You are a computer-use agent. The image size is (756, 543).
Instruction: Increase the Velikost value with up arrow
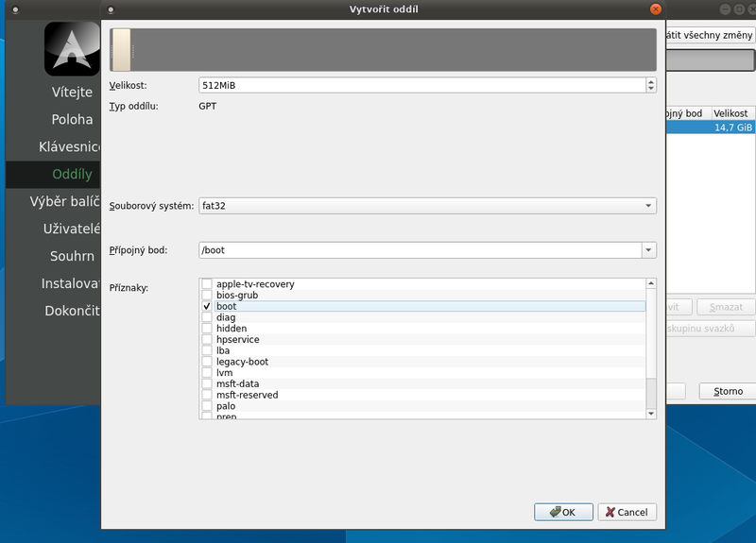[x=650, y=81]
